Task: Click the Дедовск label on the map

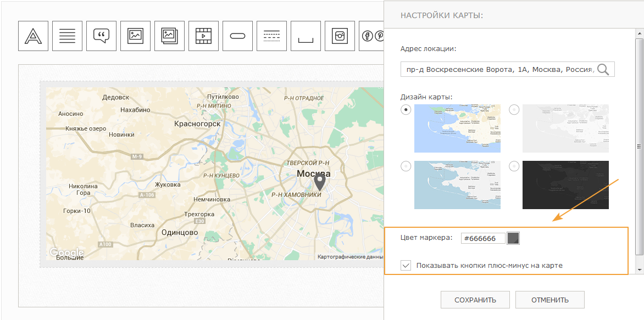Action: (x=116, y=97)
